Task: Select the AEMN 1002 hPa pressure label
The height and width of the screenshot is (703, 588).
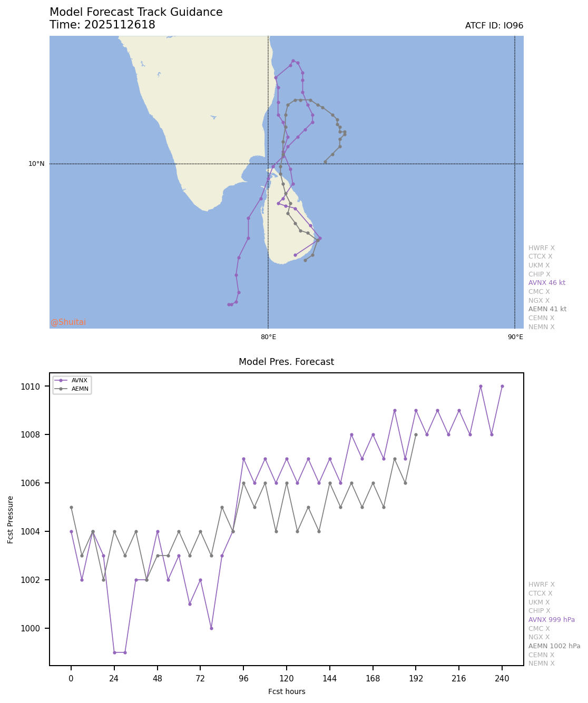Action: click(554, 646)
